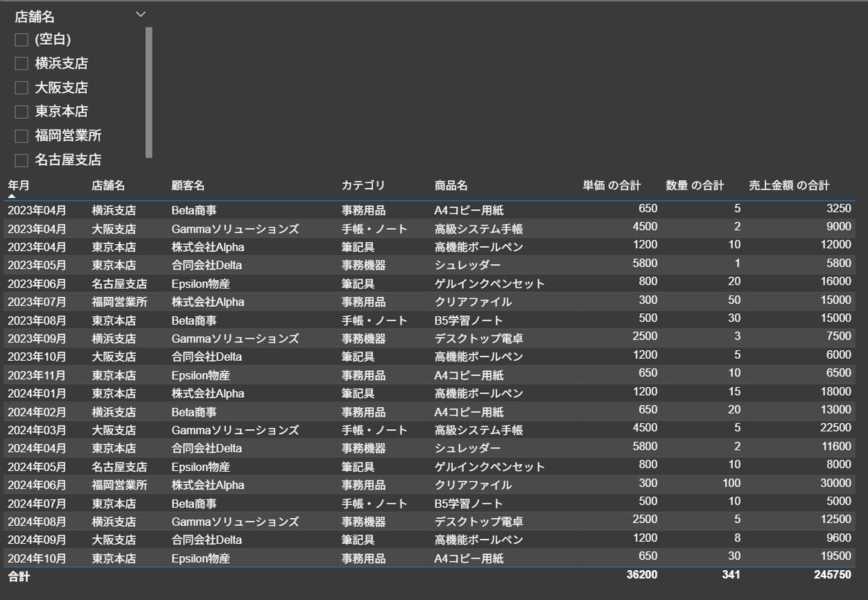Viewport: 868px width, 600px height.
Task: Expand the 店舗名 slicer chevron
Action: click(x=141, y=14)
